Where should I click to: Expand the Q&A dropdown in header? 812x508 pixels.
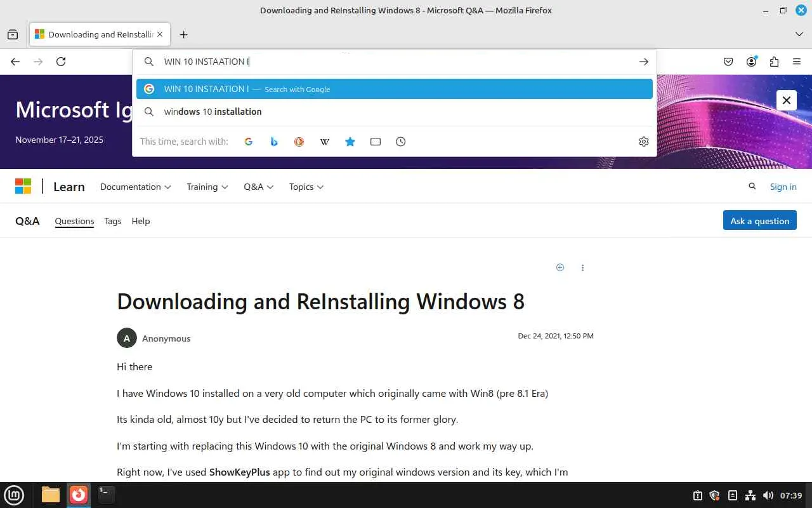coord(259,187)
